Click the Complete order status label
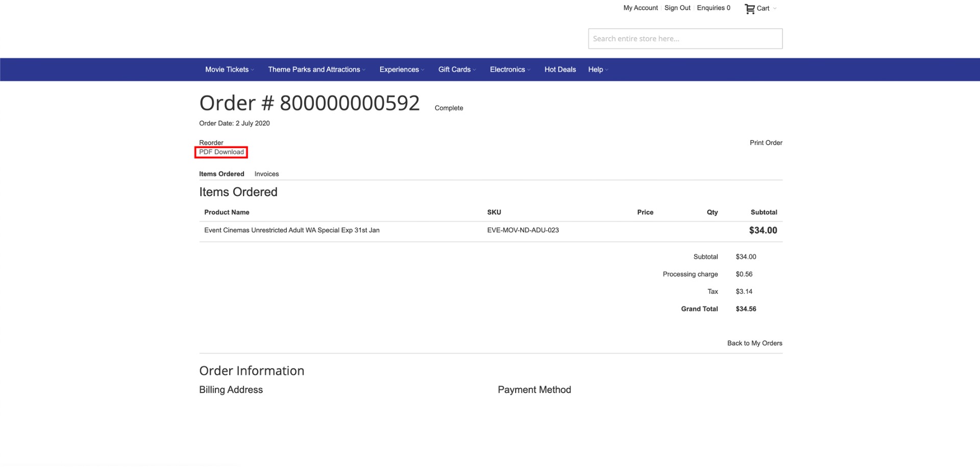The height and width of the screenshot is (467, 980). pos(449,108)
